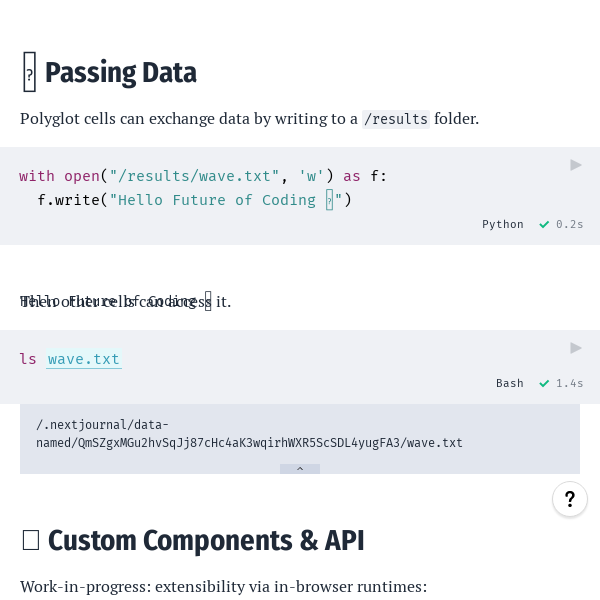This screenshot has height=600, width=600.
Task: Click the Python cell green success checkmark
Action: [x=544, y=225]
